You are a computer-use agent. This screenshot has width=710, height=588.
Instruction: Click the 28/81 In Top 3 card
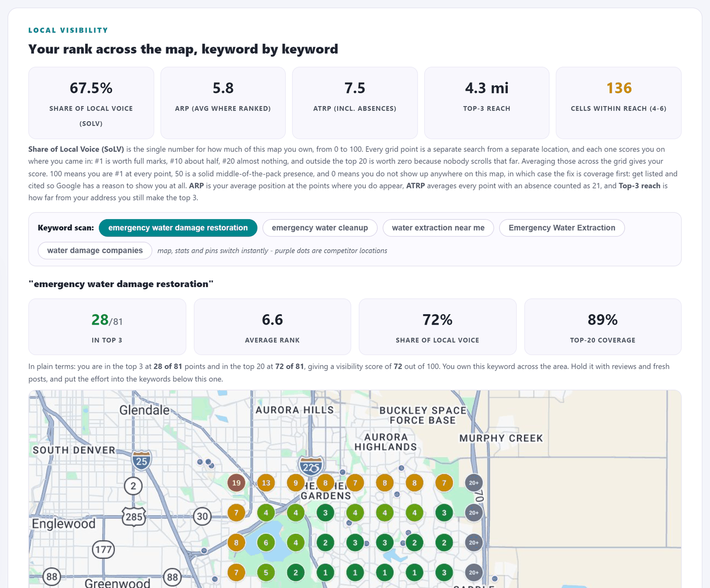coord(107,327)
